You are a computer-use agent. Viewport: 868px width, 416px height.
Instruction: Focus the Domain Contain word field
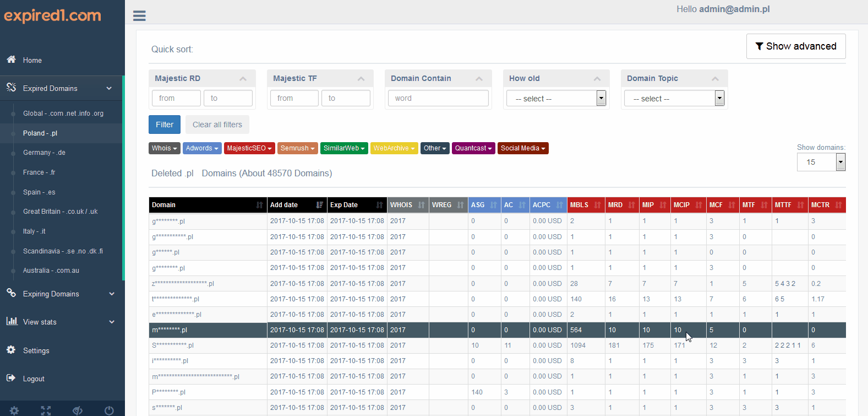[438, 98]
